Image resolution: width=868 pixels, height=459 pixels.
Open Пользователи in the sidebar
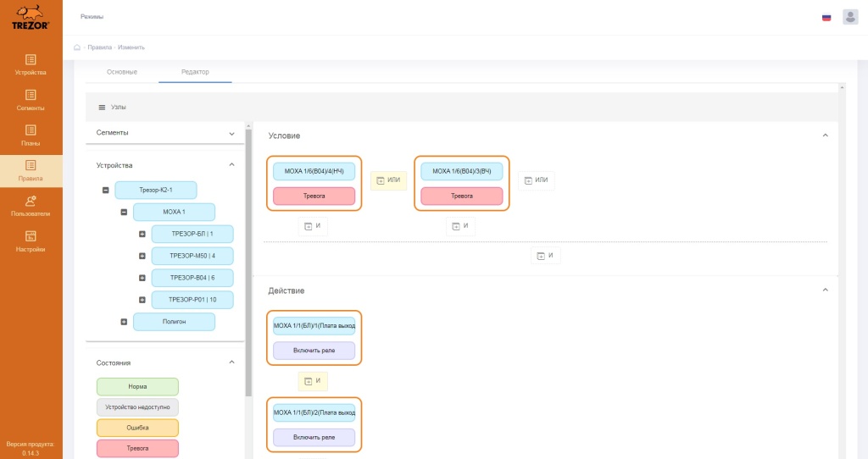pyautogui.click(x=31, y=206)
